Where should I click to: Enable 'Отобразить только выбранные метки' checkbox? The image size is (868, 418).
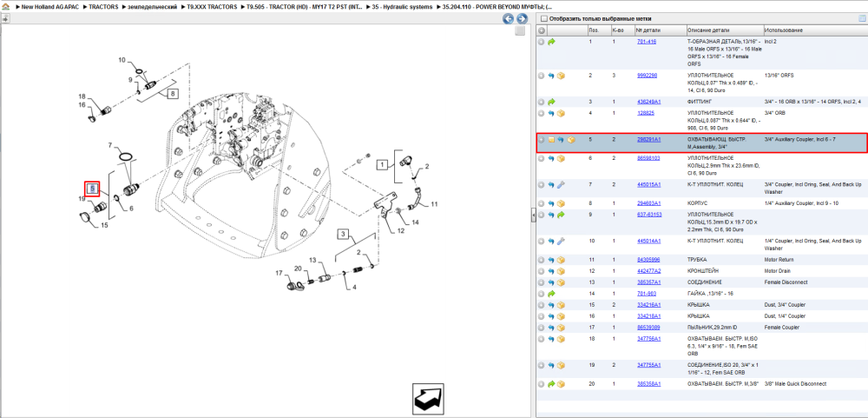pyautogui.click(x=543, y=18)
